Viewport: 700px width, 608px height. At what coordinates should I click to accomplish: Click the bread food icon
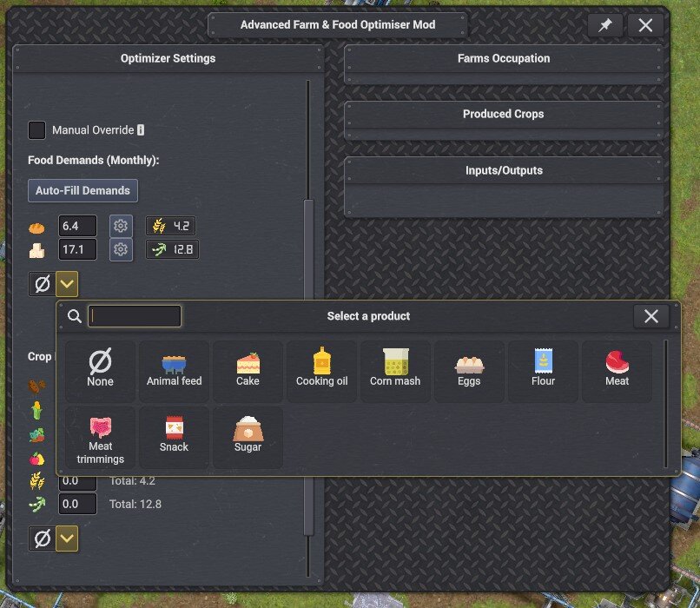(36, 228)
